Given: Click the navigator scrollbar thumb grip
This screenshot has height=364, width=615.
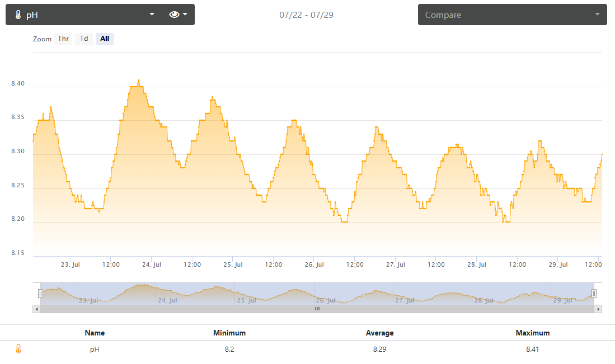Looking at the screenshot, I should pyautogui.click(x=317, y=309).
